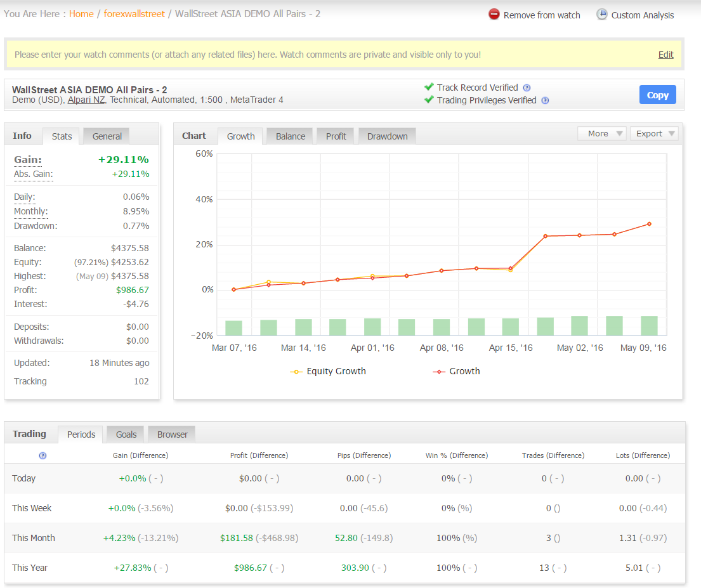The width and height of the screenshot is (701, 588).
Task: Switch to the Stats tab
Action: tap(62, 136)
